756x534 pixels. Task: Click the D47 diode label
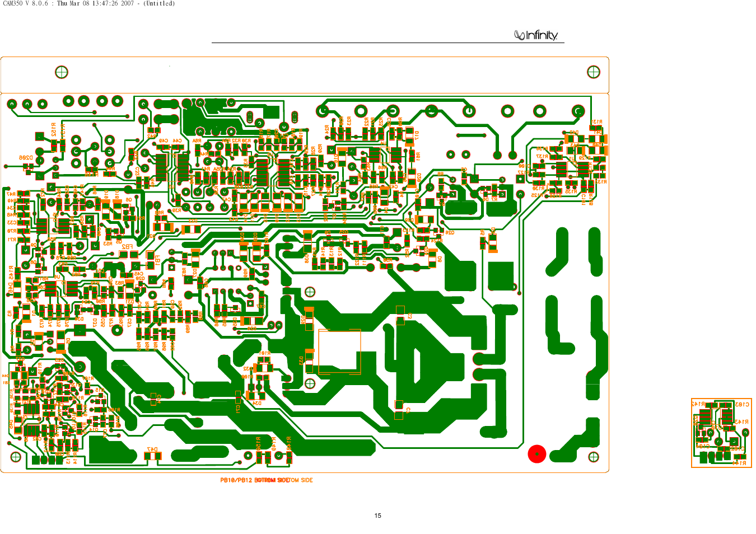152,449
